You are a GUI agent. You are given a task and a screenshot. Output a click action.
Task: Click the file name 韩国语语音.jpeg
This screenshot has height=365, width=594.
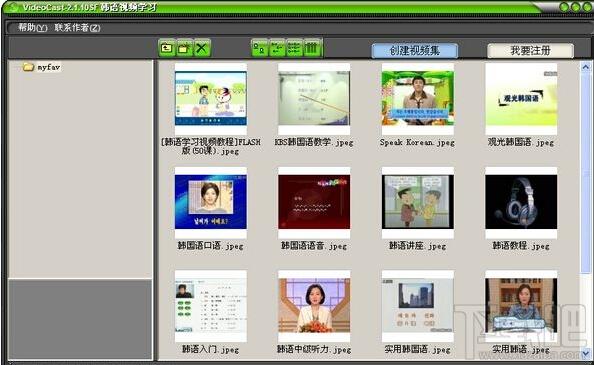point(314,246)
